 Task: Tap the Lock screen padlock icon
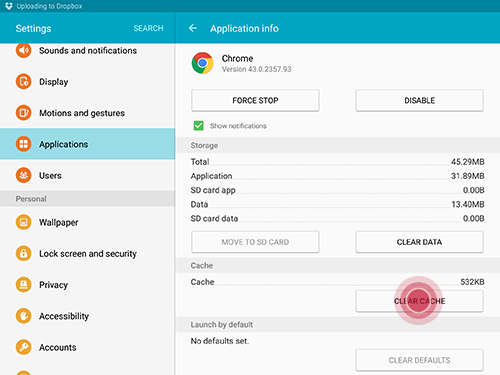click(x=23, y=253)
